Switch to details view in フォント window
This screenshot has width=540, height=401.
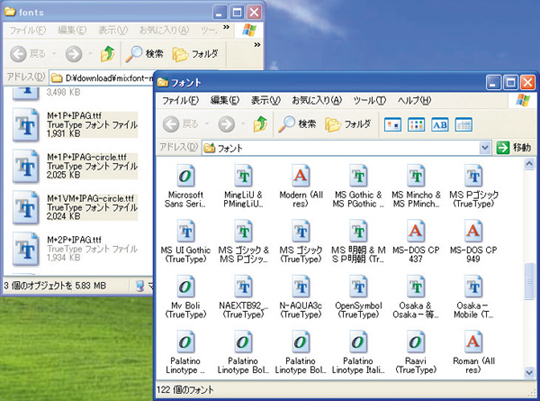click(463, 125)
